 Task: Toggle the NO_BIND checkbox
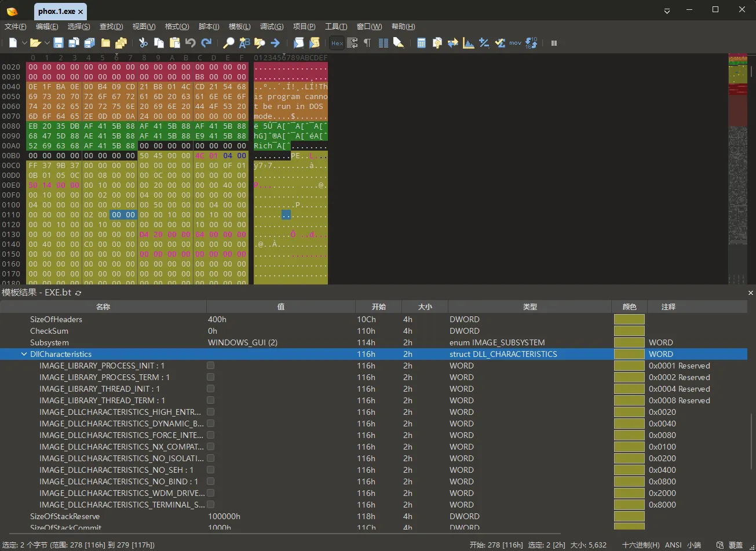[210, 481]
